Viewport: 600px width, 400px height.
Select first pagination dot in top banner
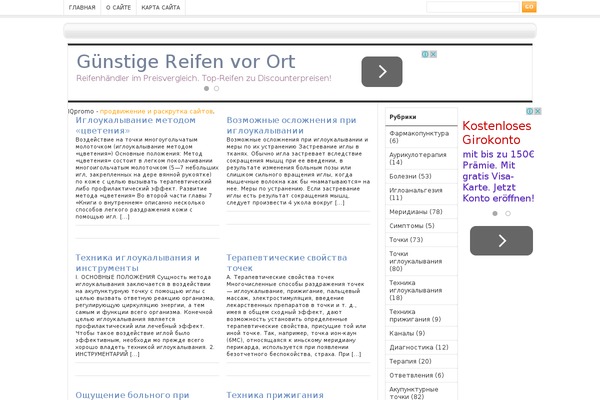click(x=207, y=88)
